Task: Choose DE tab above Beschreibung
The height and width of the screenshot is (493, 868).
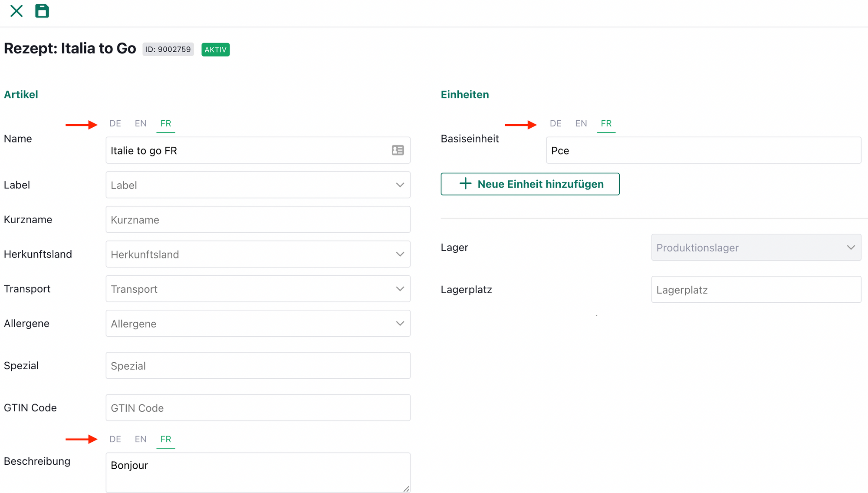Action: 115,439
